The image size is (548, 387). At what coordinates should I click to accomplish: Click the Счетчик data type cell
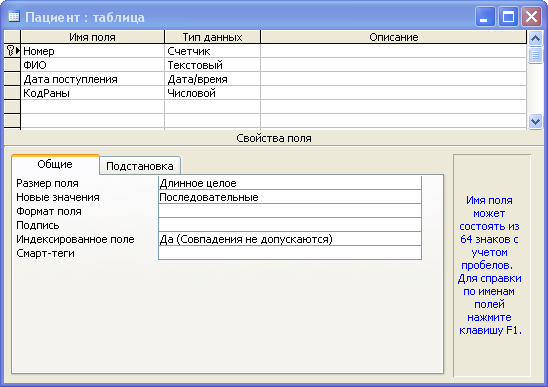pyautogui.click(x=212, y=51)
